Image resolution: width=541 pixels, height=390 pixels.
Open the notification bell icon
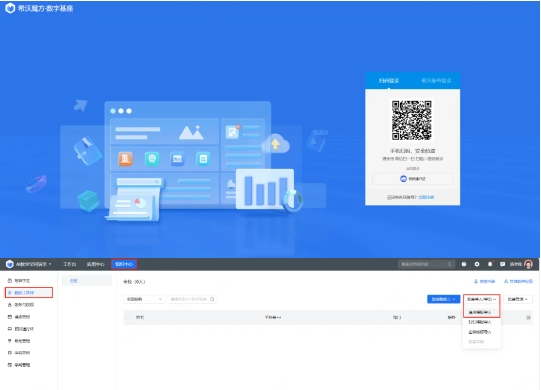[490, 264]
